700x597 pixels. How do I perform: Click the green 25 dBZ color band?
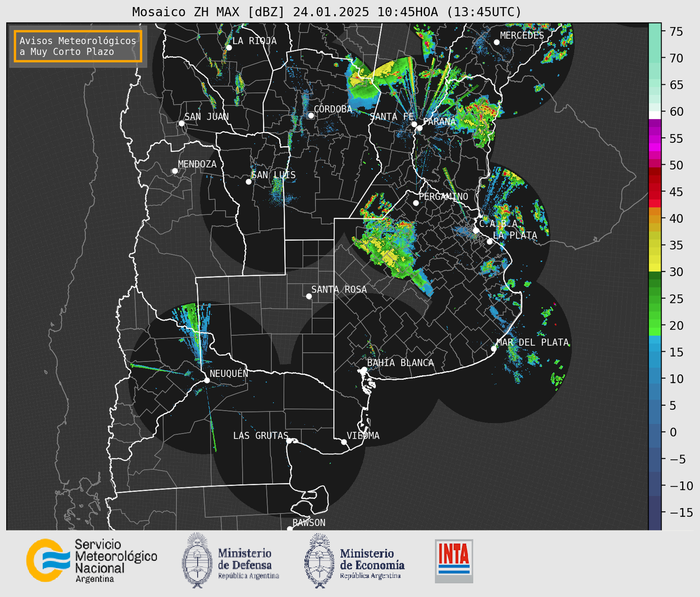click(655, 298)
